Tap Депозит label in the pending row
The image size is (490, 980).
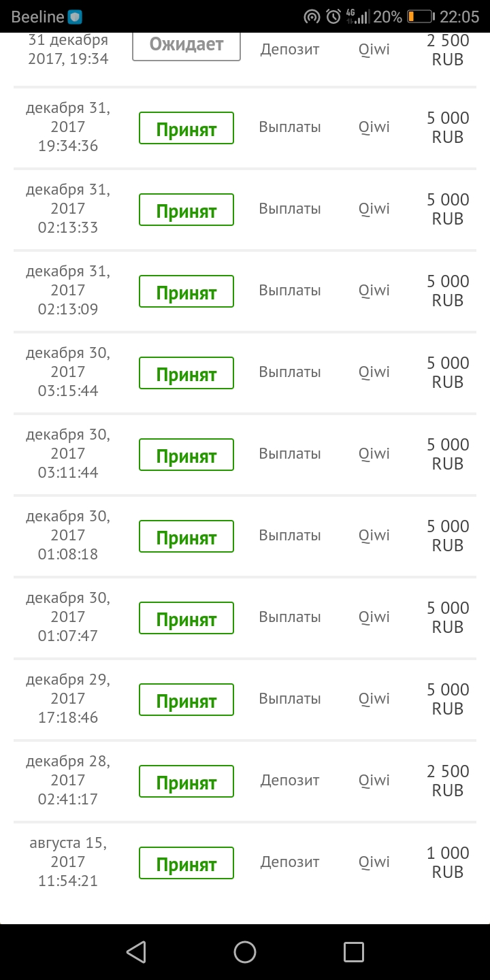click(x=290, y=49)
